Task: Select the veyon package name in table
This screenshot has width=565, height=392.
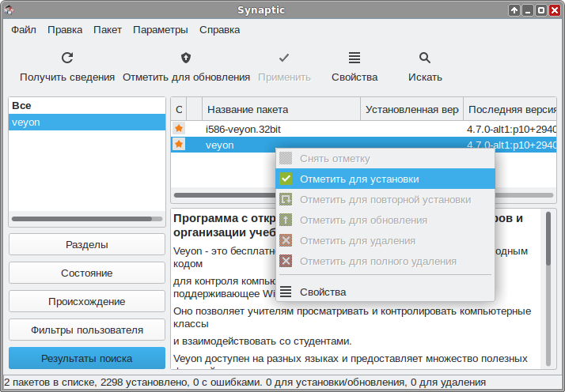Action: (x=219, y=145)
